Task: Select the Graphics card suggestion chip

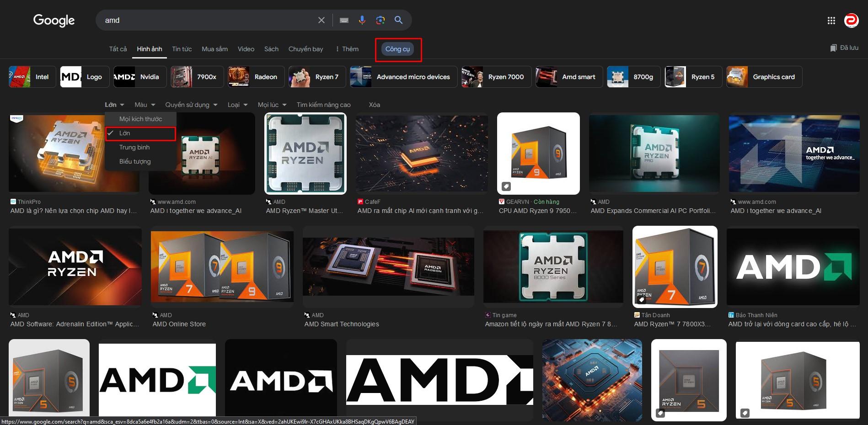Action: pyautogui.click(x=764, y=77)
